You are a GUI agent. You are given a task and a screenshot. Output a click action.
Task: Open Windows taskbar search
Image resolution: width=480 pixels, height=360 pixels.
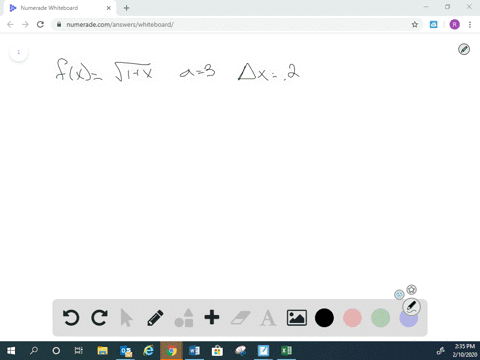[34, 351]
